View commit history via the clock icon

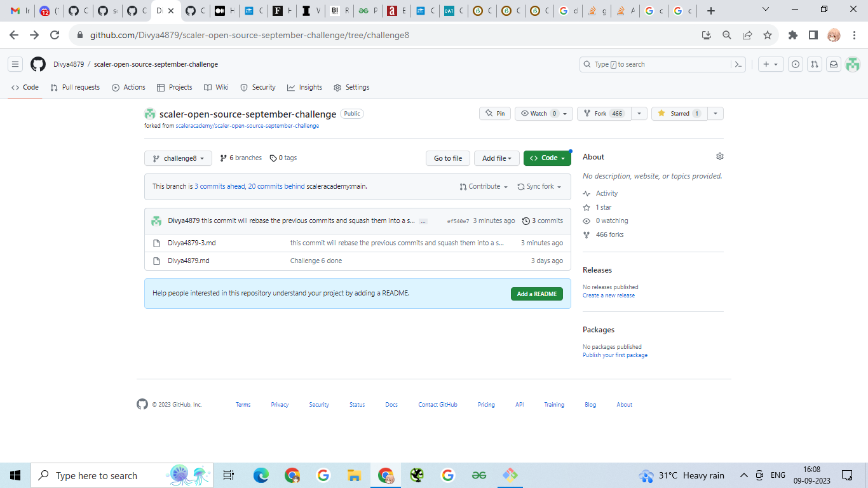[526, 220]
